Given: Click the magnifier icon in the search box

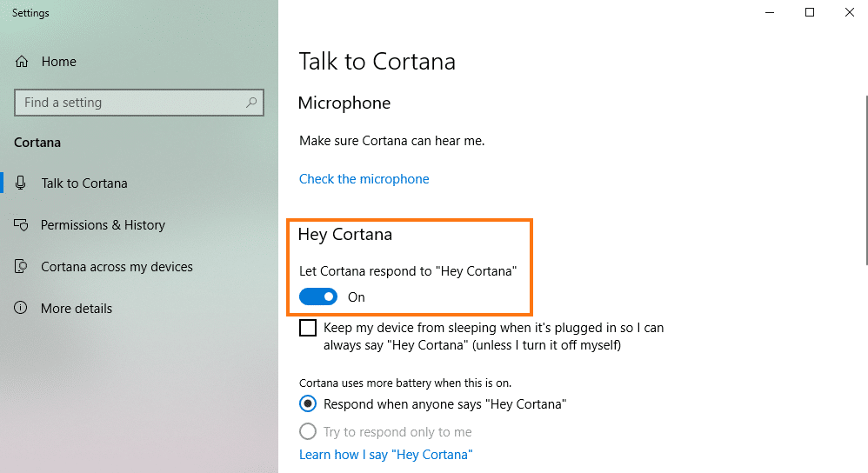Looking at the screenshot, I should (x=251, y=103).
